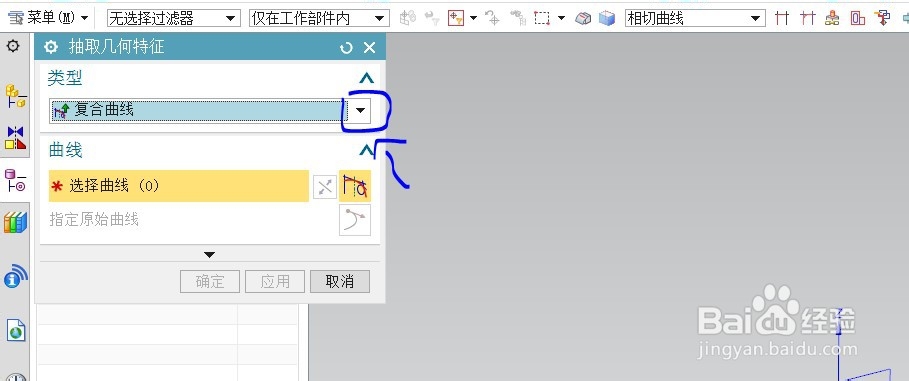Open the 仅在工作部件内 selection scope dropdown
The height and width of the screenshot is (381, 909).
pyautogui.click(x=318, y=19)
